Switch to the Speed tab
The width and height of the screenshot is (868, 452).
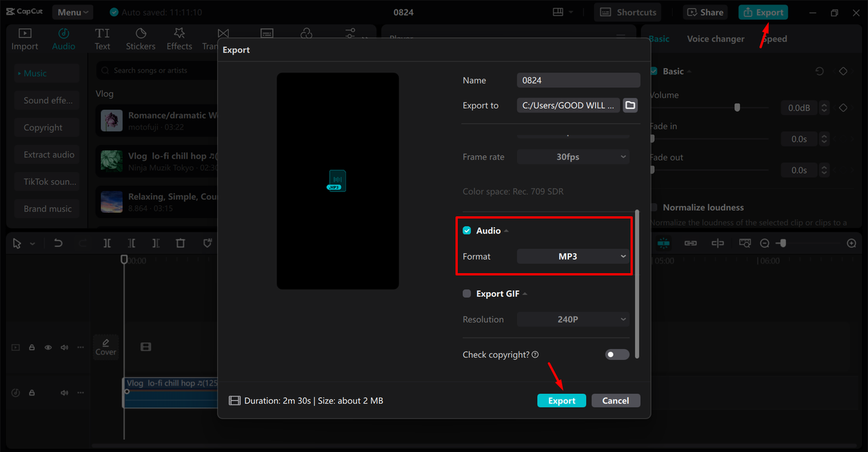[774, 39]
